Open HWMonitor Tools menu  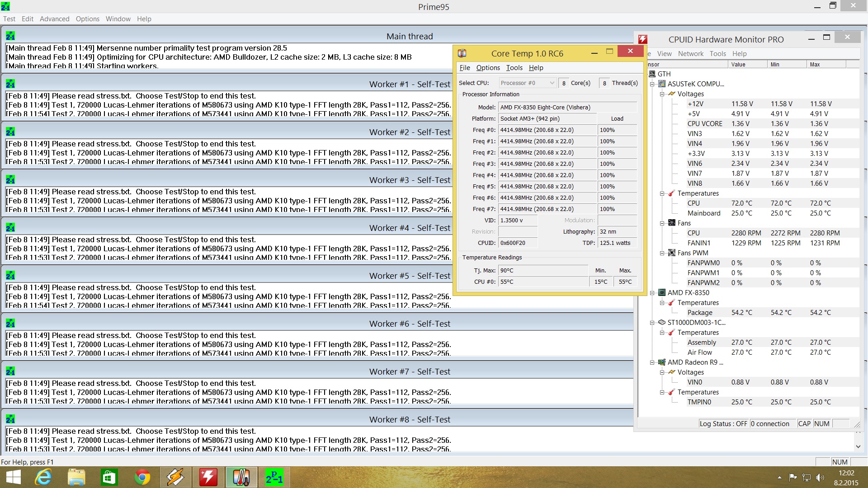tap(718, 53)
